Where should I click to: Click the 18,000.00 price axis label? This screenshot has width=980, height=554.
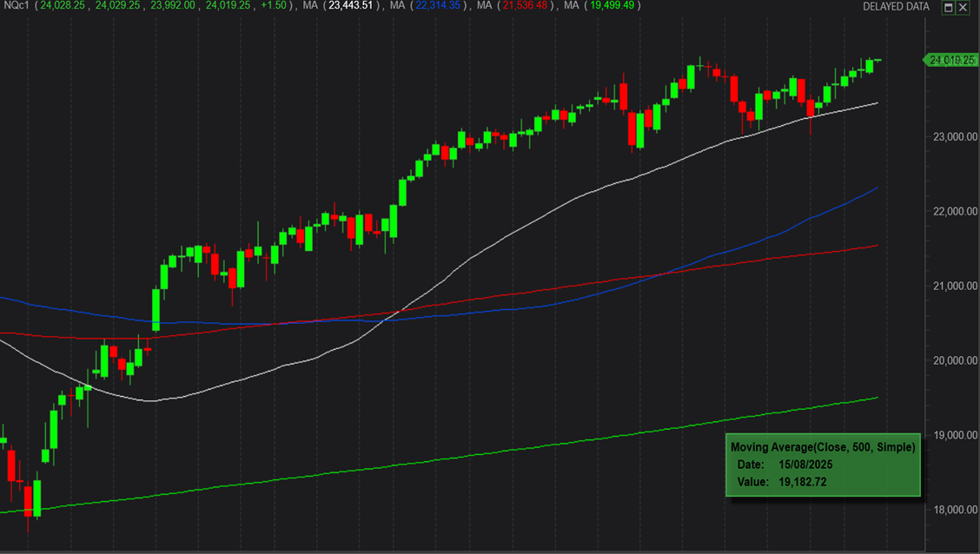coord(953,510)
